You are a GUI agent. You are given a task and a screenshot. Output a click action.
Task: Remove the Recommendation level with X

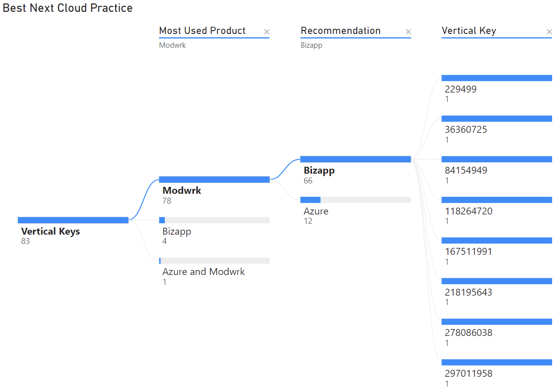(408, 32)
